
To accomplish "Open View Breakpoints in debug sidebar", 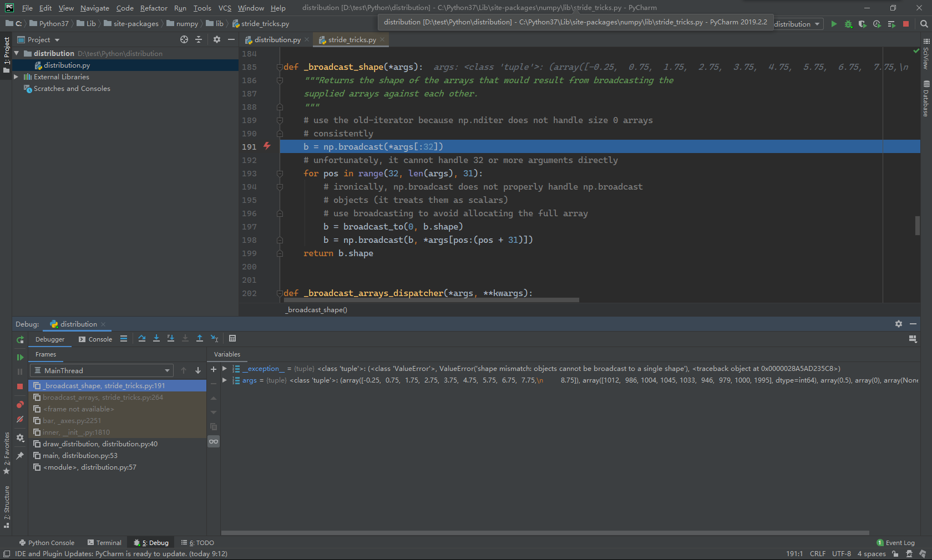I will (20, 405).
